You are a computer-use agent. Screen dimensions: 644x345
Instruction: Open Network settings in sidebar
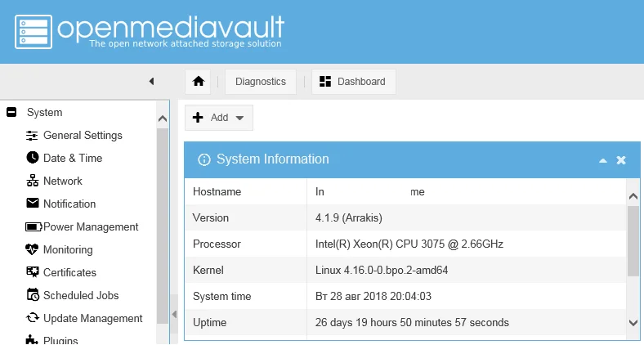[x=63, y=181]
